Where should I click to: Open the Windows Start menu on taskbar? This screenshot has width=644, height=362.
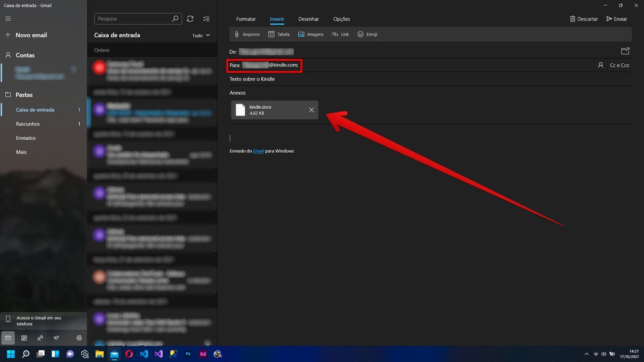11,354
